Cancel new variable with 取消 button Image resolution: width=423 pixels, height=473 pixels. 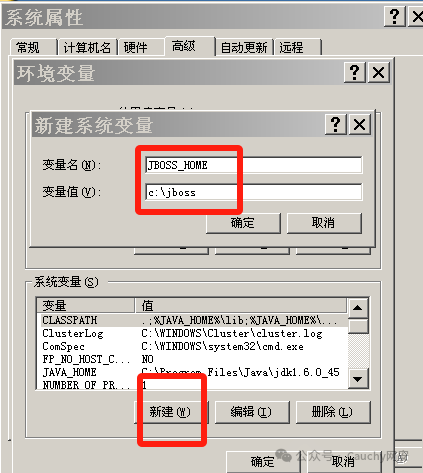pyautogui.click(x=324, y=223)
